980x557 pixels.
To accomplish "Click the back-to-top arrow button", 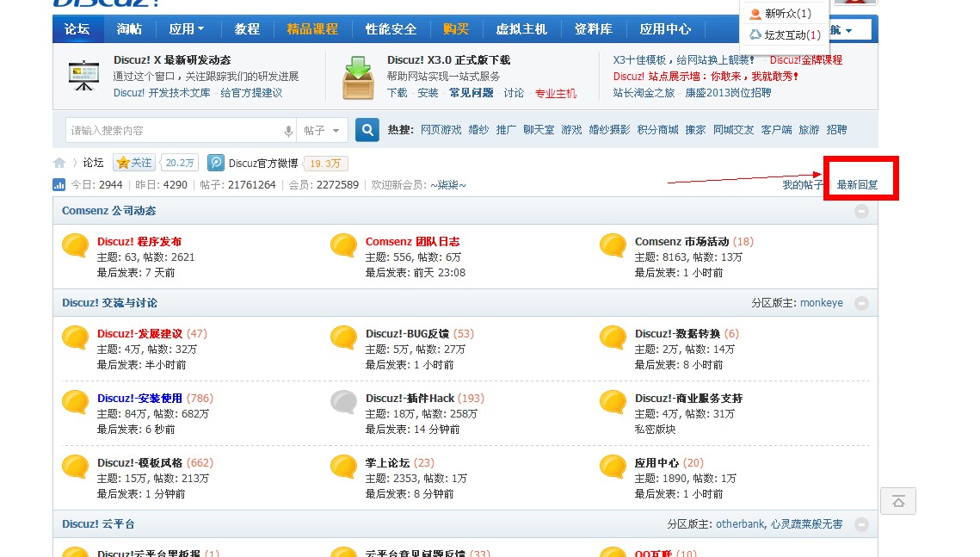I will (x=897, y=500).
